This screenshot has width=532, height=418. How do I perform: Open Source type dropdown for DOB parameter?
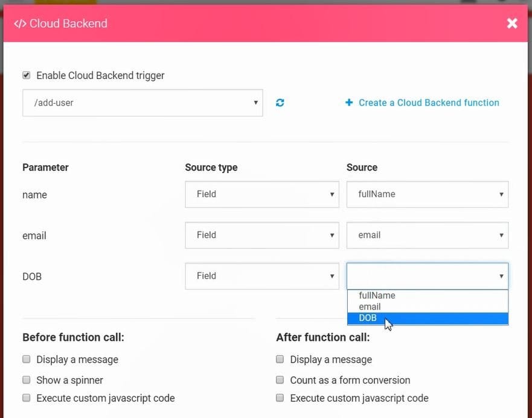point(262,276)
